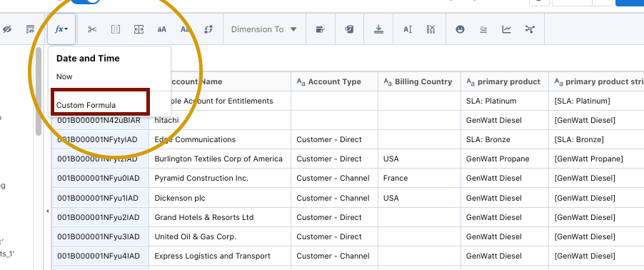Open the fx formula dropdown
This screenshot has height=270, width=644.
tap(61, 29)
